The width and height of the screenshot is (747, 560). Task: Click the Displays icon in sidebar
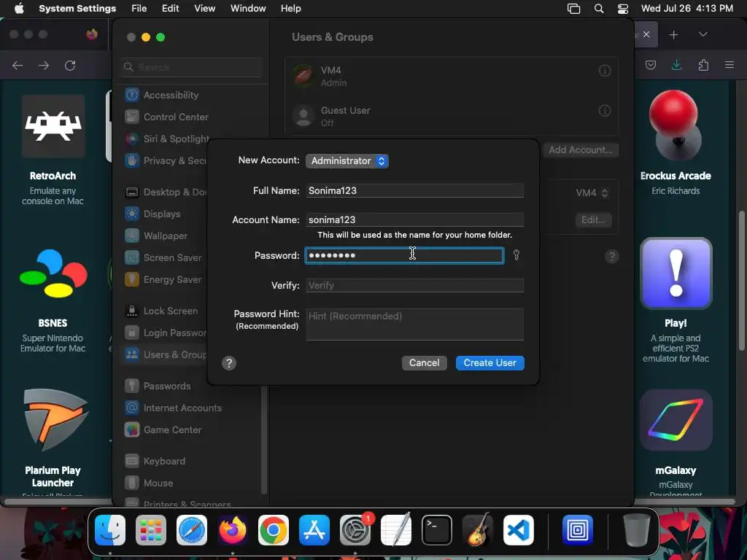tap(132, 214)
